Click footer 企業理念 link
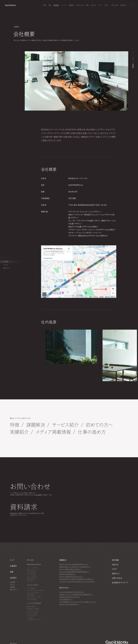This screenshot has width=138, height=644. [13, 566]
